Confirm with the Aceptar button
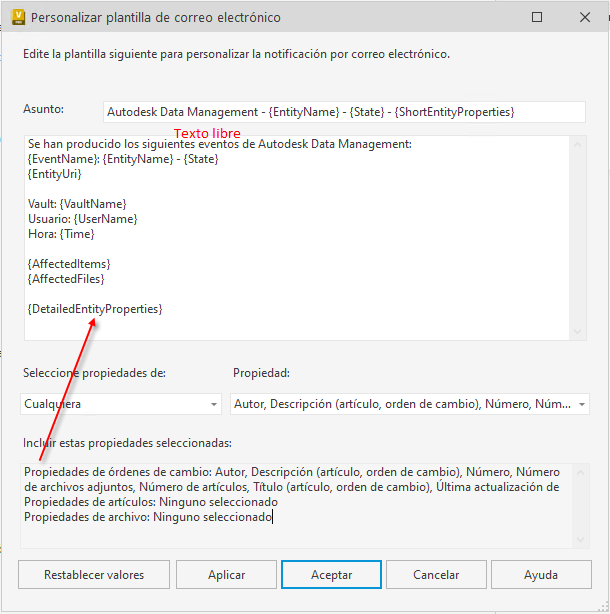 click(x=331, y=574)
